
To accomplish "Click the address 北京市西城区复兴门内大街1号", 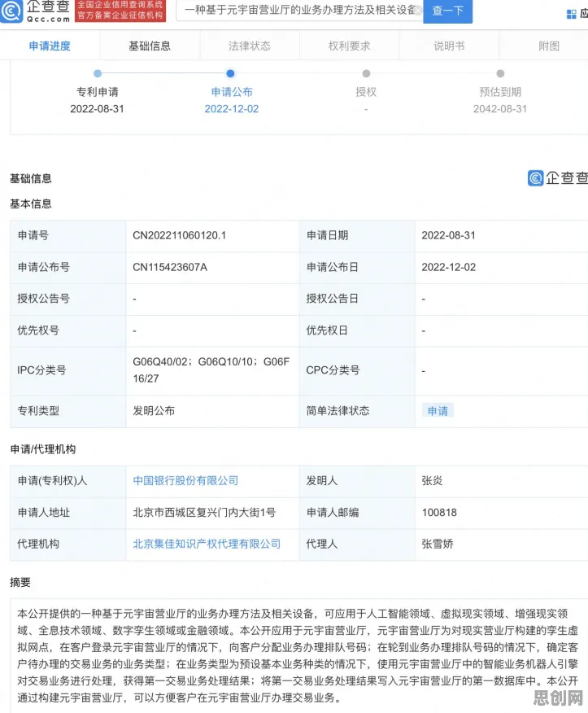I will click(x=204, y=513).
